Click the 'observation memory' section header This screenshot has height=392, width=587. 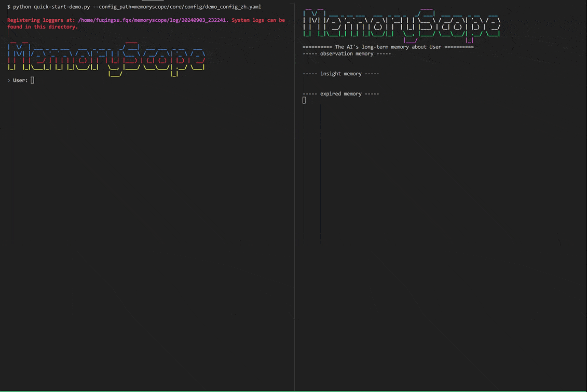[x=347, y=54]
